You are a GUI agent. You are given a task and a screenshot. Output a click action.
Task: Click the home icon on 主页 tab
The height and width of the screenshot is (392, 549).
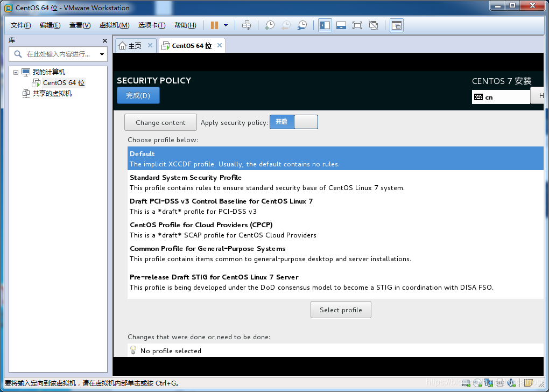click(122, 46)
